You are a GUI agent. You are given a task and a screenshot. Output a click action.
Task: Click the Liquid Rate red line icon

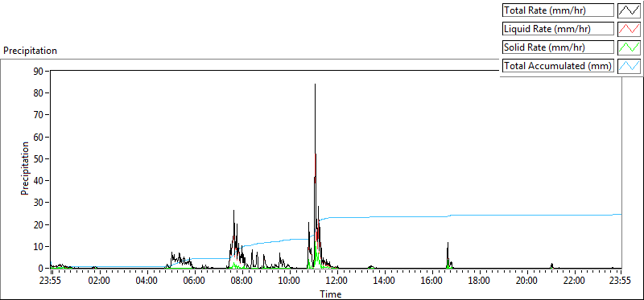tap(629, 29)
